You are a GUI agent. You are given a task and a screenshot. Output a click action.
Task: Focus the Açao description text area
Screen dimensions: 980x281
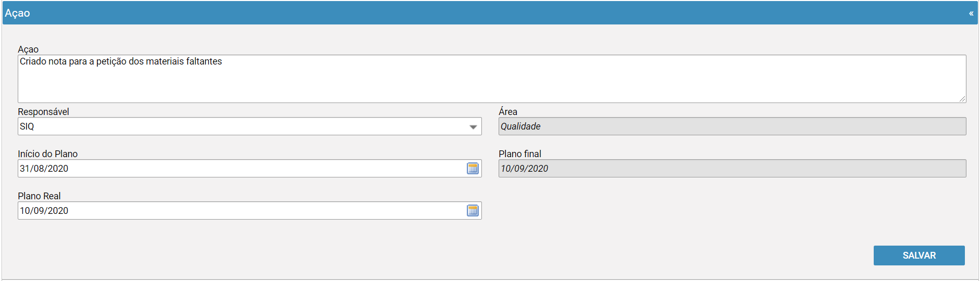[492, 79]
